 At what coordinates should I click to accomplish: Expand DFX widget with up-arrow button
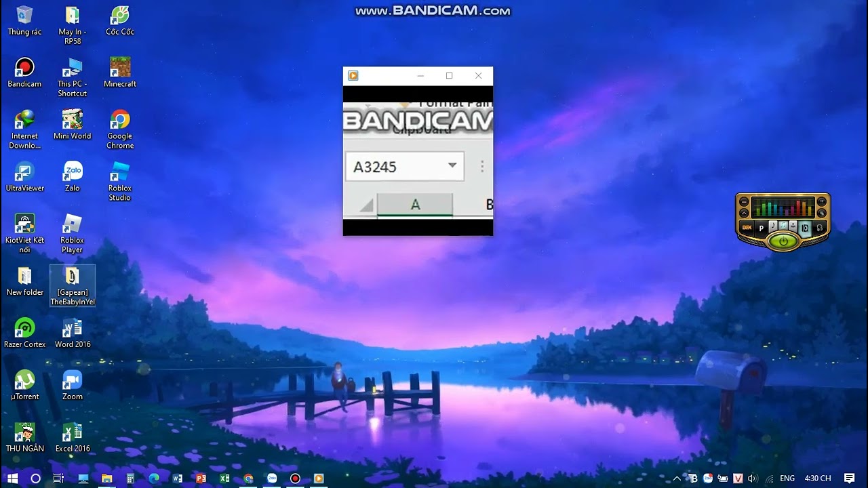click(744, 213)
